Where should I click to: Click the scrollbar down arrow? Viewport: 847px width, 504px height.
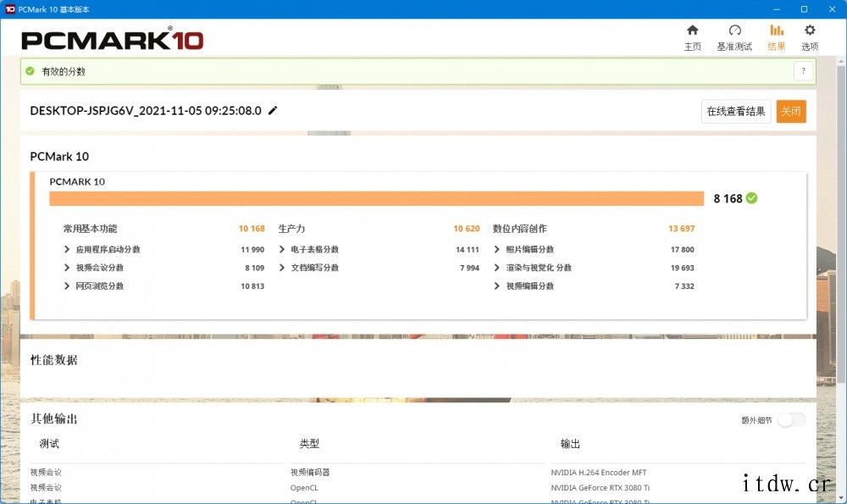pos(841,497)
